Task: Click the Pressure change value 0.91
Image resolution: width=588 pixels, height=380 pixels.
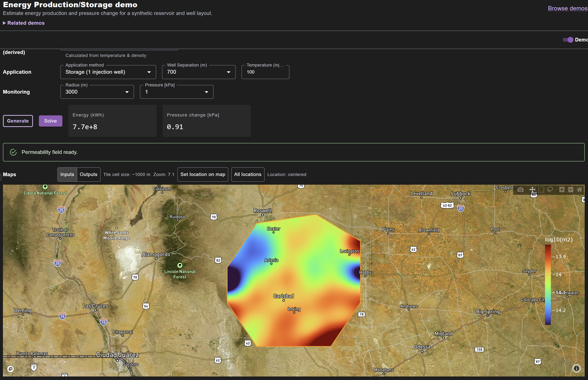Action: [x=175, y=127]
